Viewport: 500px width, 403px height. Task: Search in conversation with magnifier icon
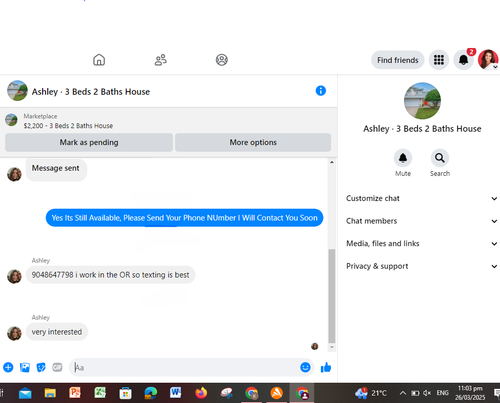tap(440, 158)
